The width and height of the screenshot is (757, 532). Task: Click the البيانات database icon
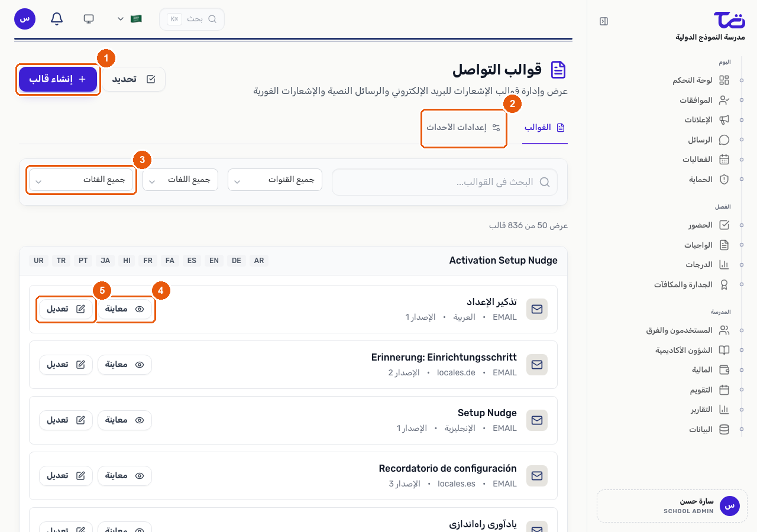[x=724, y=430]
